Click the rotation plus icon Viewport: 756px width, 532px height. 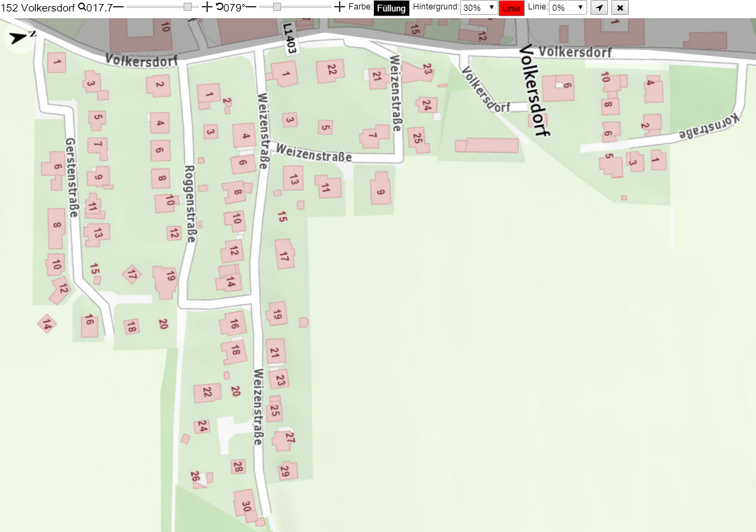(x=340, y=7)
